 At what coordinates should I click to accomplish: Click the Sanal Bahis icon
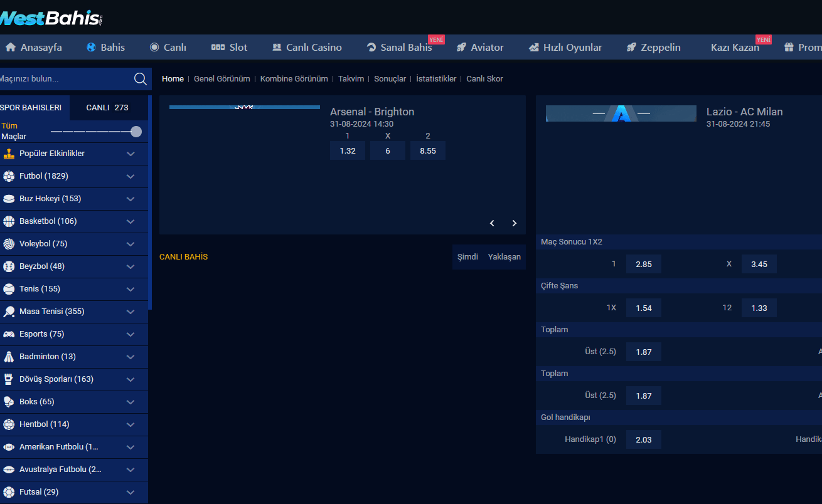pyautogui.click(x=371, y=47)
